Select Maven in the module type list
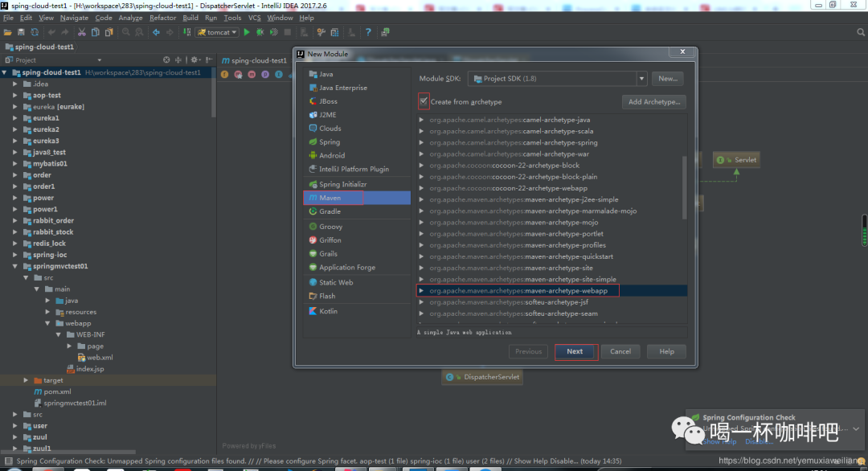The width and height of the screenshot is (868, 471). pyautogui.click(x=357, y=198)
